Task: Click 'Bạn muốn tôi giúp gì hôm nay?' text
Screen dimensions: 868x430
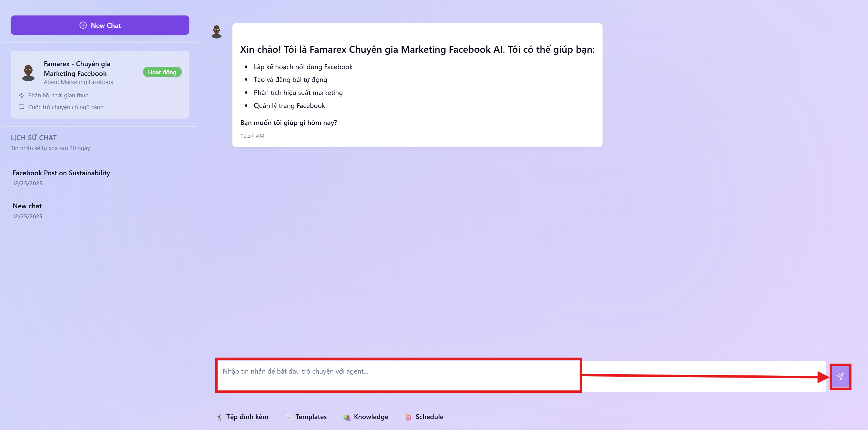Action: (x=288, y=123)
